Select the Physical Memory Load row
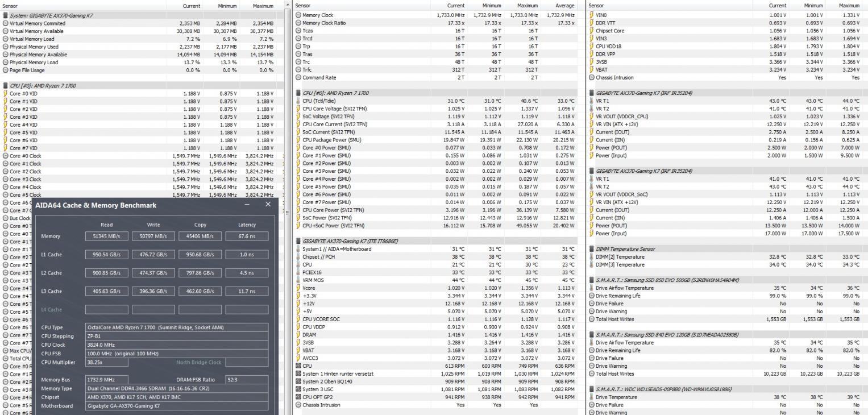 [x=141, y=62]
